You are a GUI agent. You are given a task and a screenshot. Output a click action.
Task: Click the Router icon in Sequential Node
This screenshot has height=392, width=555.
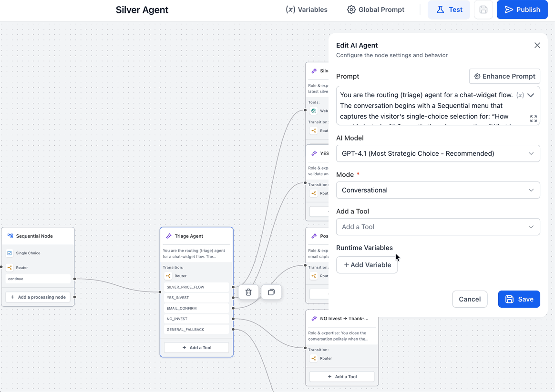[10, 268]
